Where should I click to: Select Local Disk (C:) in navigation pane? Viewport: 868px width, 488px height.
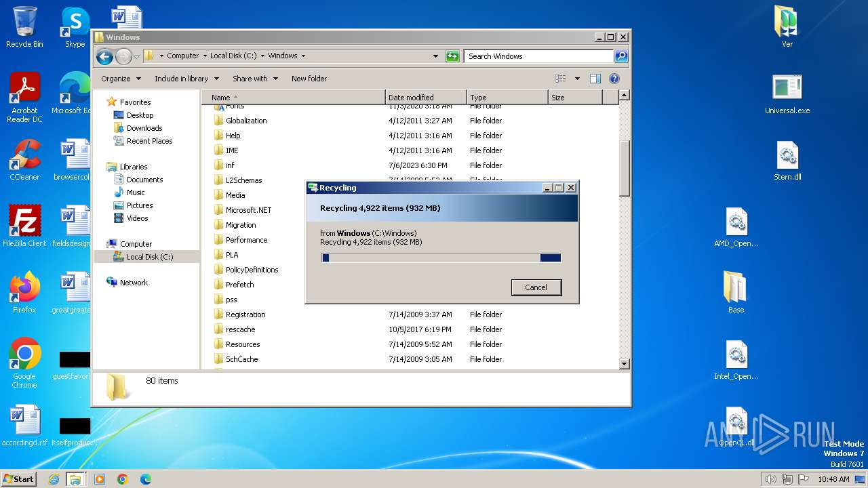click(146, 257)
